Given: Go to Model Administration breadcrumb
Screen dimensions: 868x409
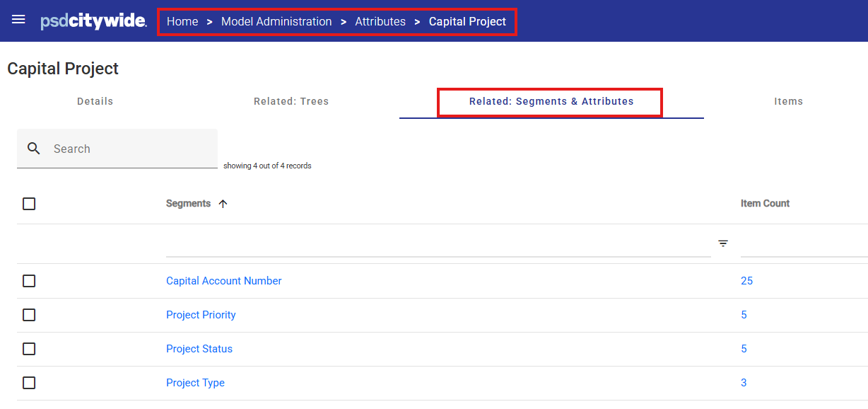Looking at the screenshot, I should point(276,21).
